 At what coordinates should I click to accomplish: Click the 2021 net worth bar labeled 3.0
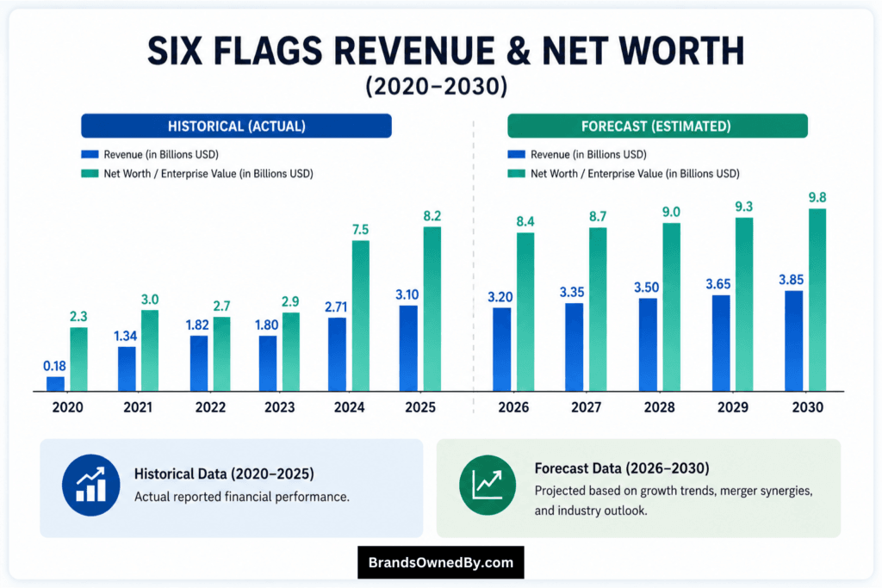point(150,350)
